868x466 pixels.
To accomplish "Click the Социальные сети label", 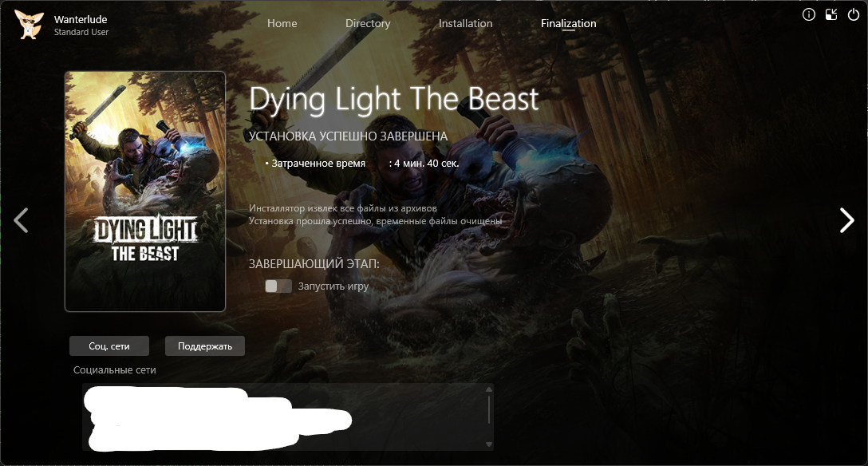I will [115, 369].
